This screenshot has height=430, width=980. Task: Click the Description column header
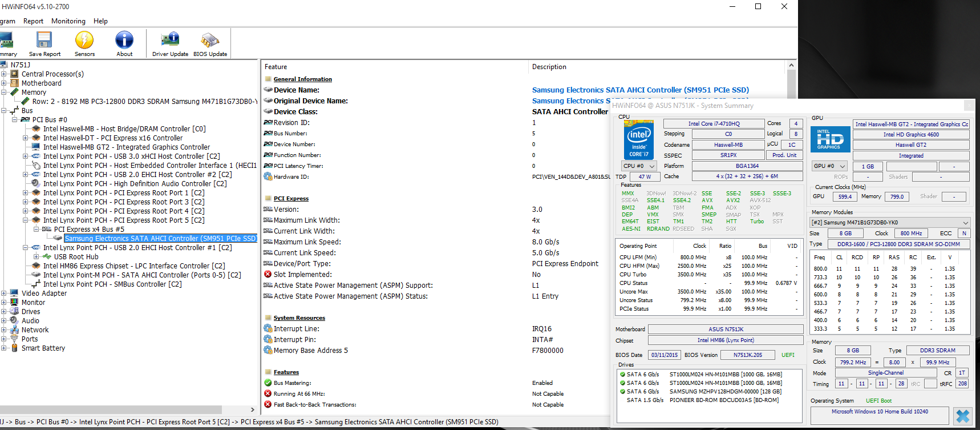tap(549, 67)
